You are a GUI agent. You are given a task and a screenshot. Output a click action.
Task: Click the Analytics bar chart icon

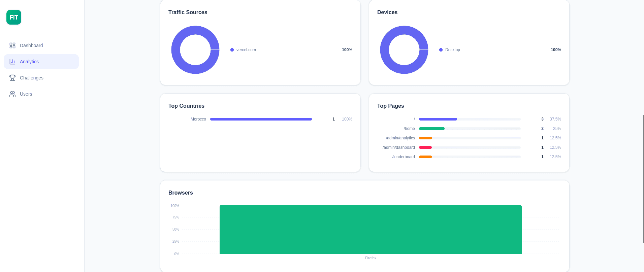pyautogui.click(x=12, y=62)
